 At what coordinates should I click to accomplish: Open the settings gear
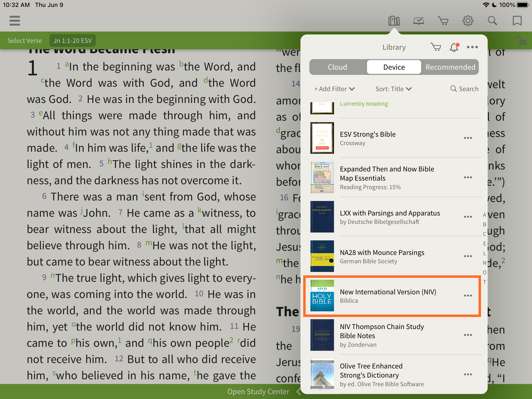pos(468,21)
